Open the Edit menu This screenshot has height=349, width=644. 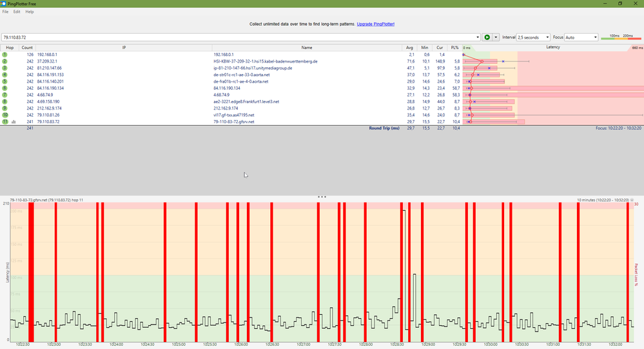[17, 12]
